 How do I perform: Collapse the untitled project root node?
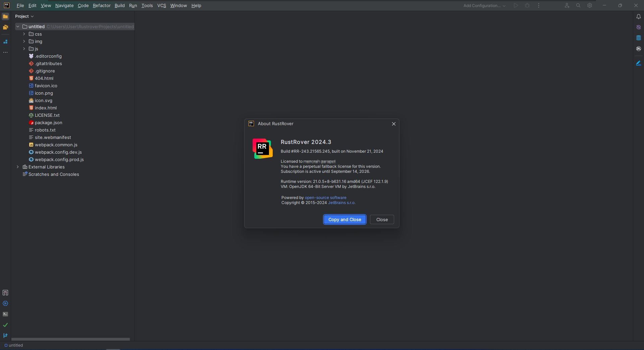pos(18,27)
